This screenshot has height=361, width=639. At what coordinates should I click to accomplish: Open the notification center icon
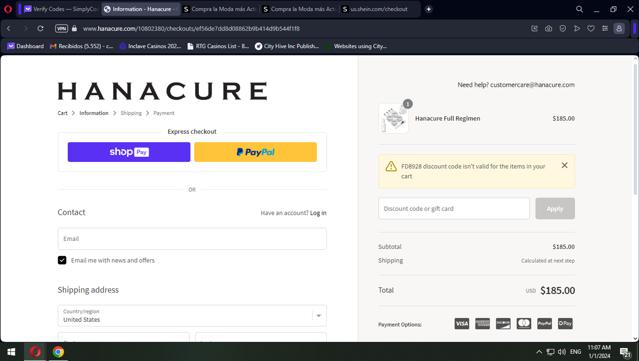[625, 352]
